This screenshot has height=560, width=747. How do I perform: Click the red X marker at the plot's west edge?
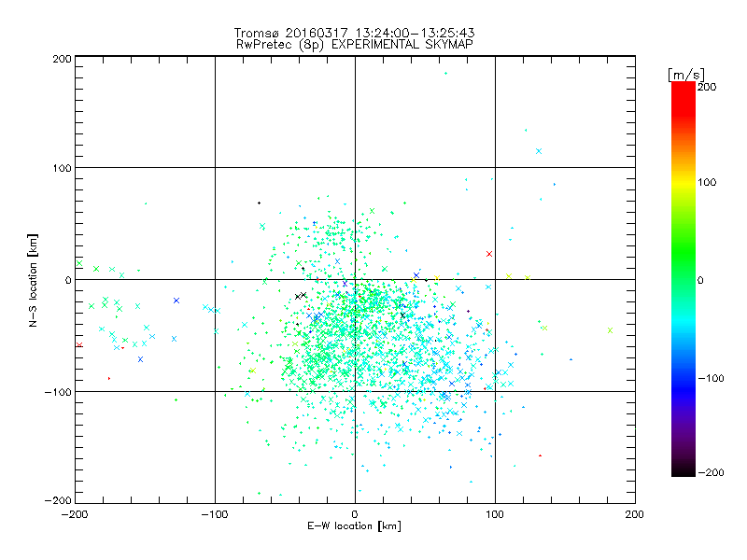click(79, 344)
